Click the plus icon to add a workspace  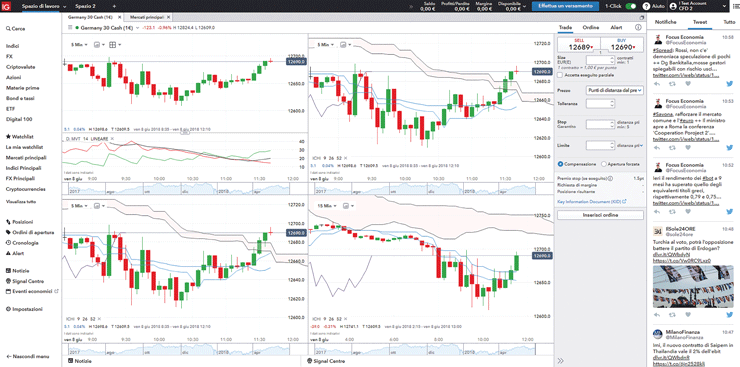click(x=114, y=6)
